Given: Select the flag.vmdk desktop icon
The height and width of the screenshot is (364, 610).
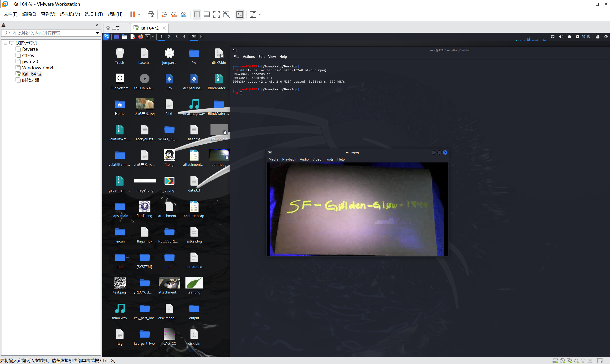Looking at the screenshot, I should click(x=144, y=235).
